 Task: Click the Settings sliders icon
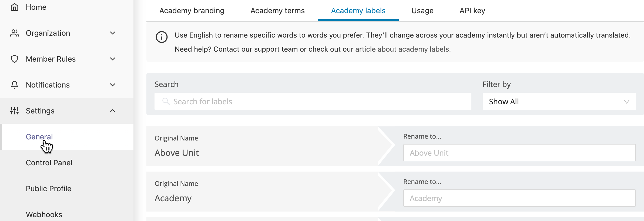[15, 111]
